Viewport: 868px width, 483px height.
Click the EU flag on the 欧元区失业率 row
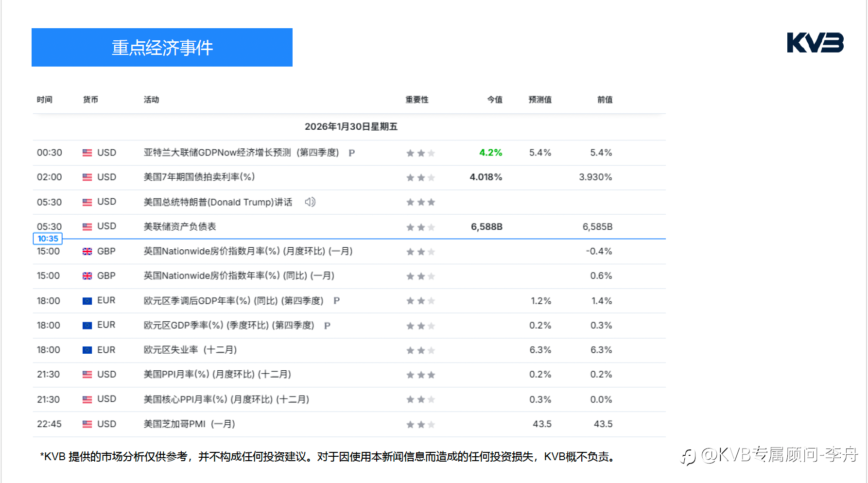pyautogui.click(x=87, y=350)
